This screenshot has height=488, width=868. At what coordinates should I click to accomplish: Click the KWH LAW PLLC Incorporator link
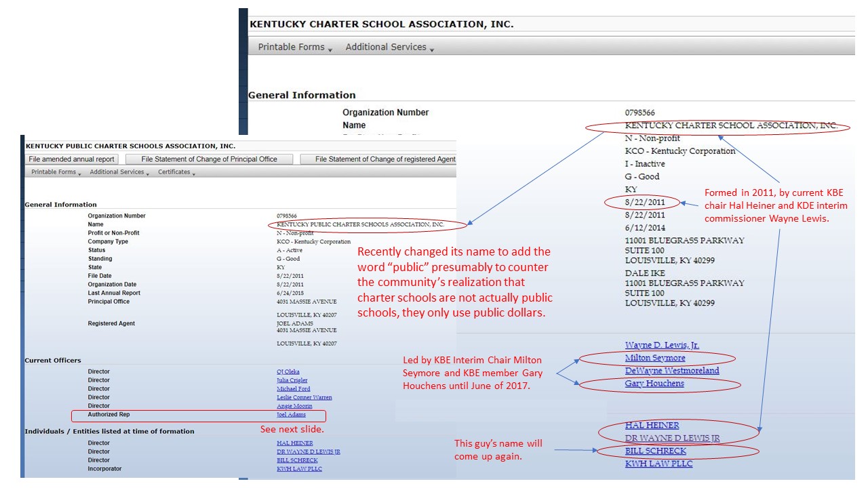299,468
